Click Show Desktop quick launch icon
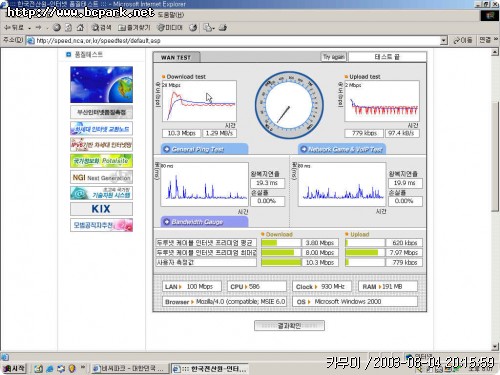 coord(39,369)
